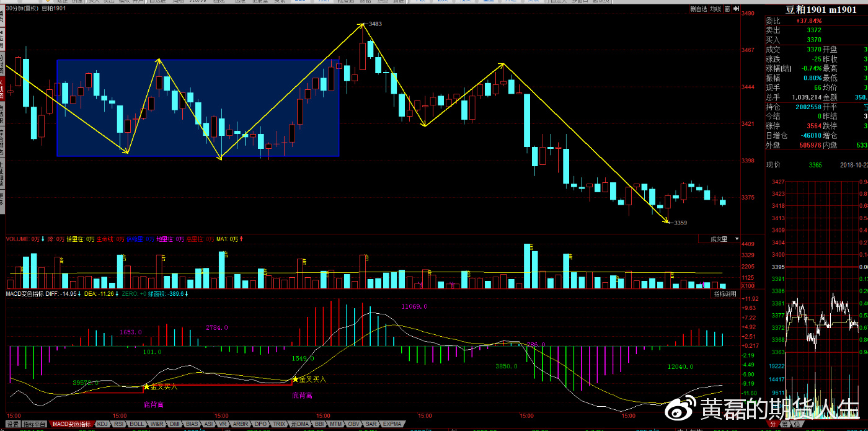Toggle the 均线 moving average button
This screenshot has width=868, height=431.
click(x=716, y=9)
